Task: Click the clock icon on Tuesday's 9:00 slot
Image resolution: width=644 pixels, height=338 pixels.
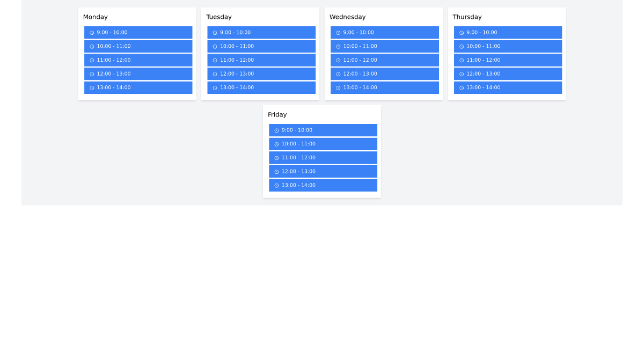Action: tap(215, 32)
